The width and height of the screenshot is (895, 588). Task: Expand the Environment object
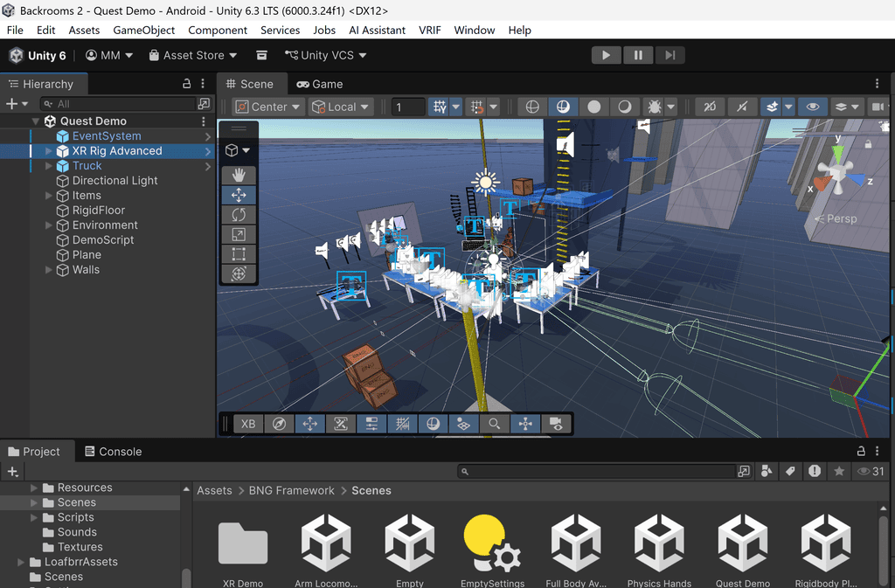[49, 225]
